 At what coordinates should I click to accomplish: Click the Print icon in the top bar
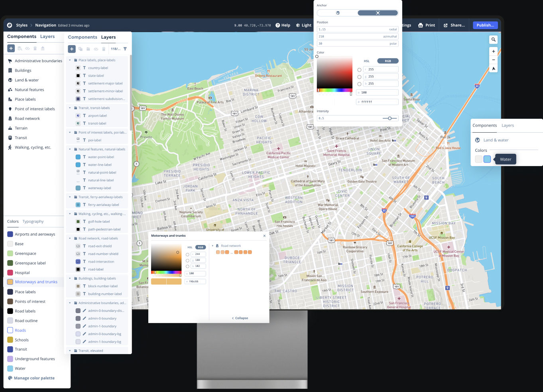click(x=421, y=25)
